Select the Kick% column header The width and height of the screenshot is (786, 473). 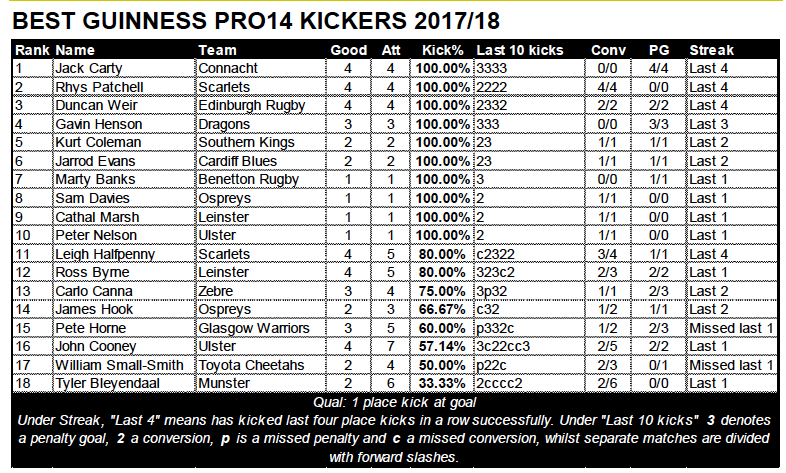coord(443,50)
